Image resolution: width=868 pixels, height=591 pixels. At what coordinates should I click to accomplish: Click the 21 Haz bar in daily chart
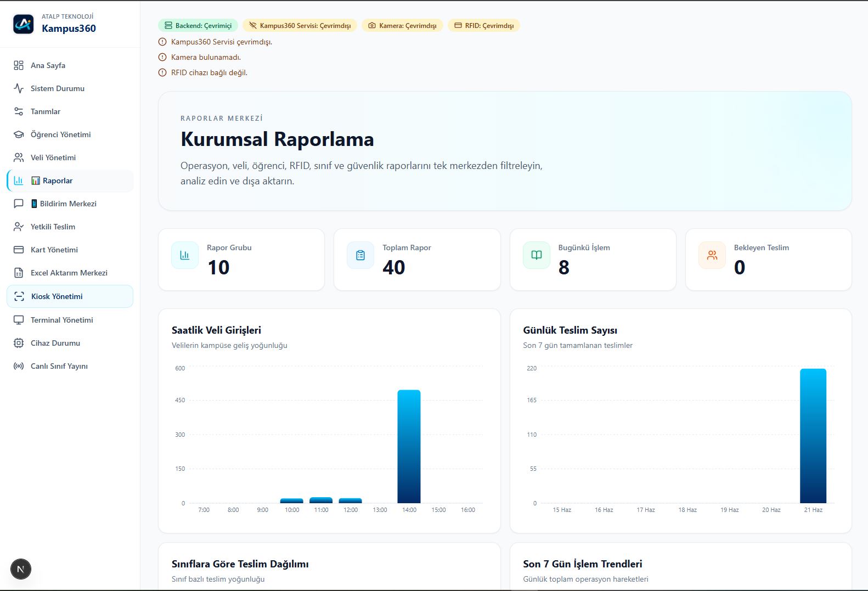(813, 436)
